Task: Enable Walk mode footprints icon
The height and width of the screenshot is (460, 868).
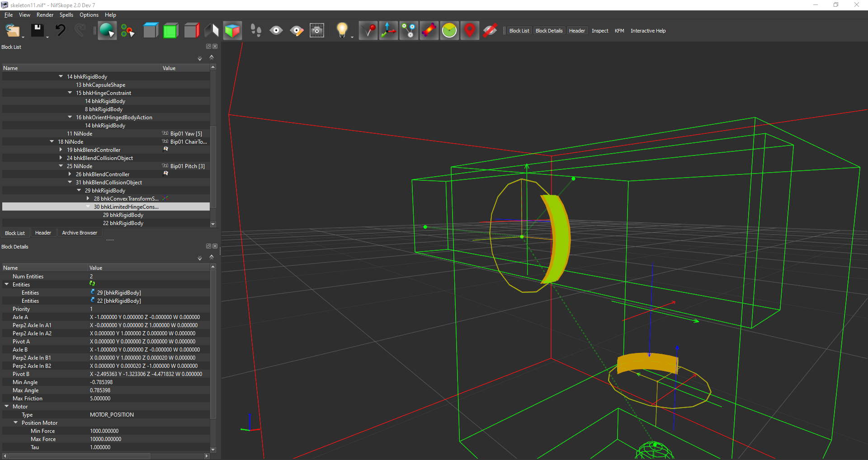Action: pyautogui.click(x=256, y=31)
